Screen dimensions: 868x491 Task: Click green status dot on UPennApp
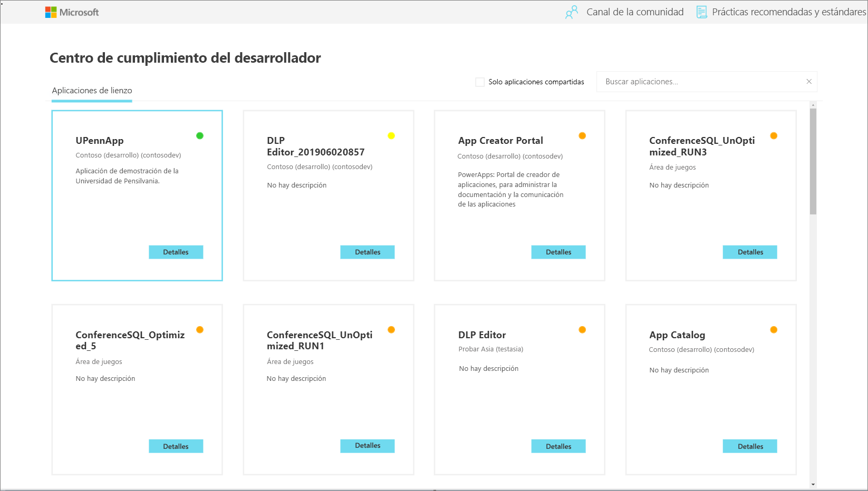(x=200, y=136)
